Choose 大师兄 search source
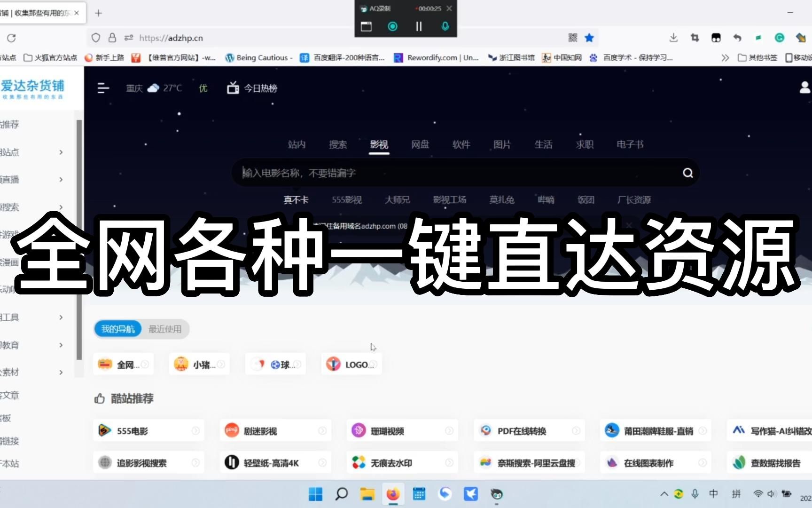812x508 pixels. [x=397, y=200]
